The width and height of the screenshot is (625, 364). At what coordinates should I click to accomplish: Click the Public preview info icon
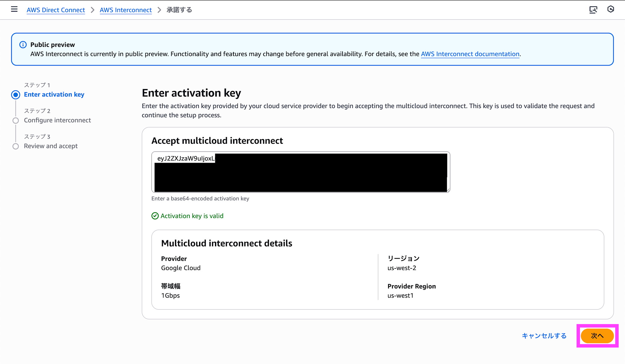pyautogui.click(x=23, y=45)
